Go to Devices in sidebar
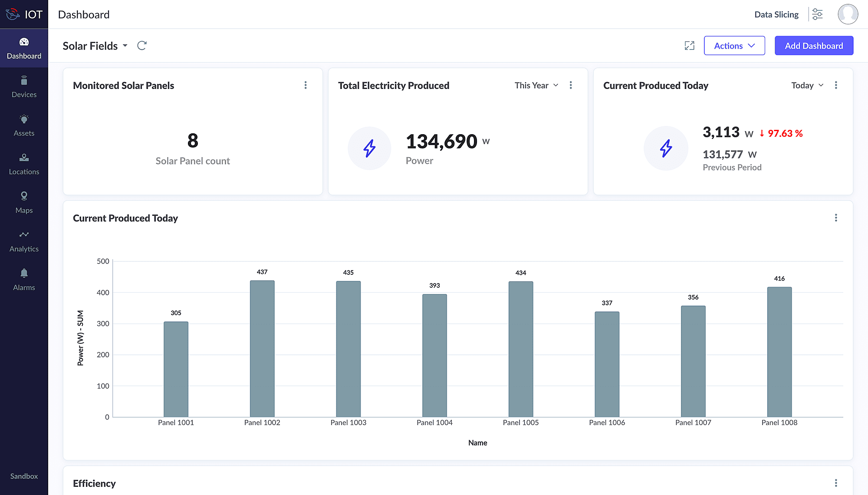The image size is (868, 495). (24, 87)
